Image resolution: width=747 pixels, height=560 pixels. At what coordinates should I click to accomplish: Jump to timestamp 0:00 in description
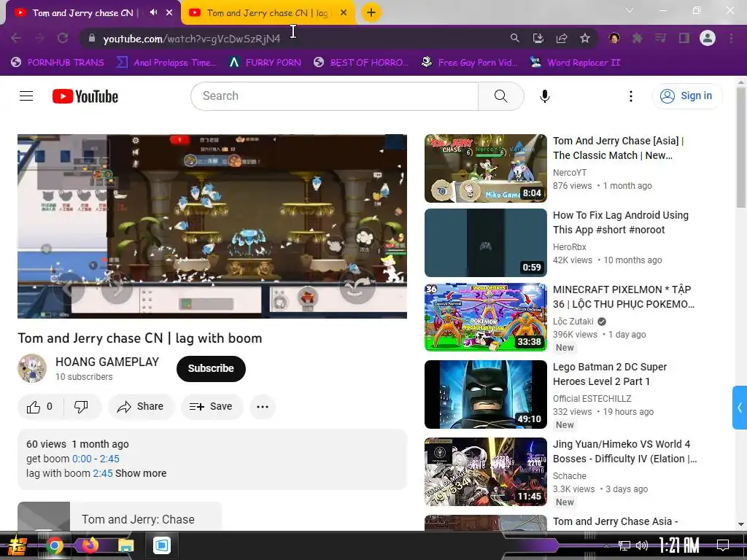click(x=82, y=459)
